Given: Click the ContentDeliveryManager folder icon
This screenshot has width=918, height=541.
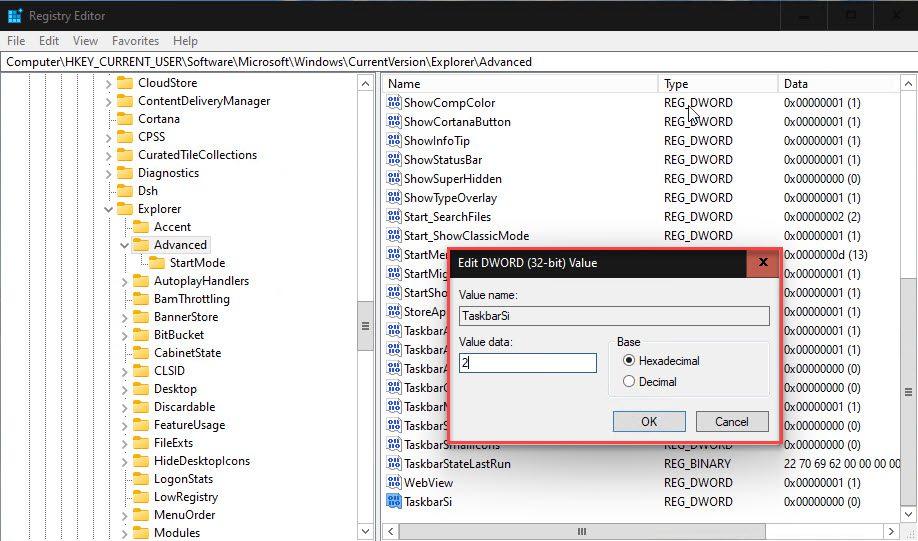Looking at the screenshot, I should 125,101.
